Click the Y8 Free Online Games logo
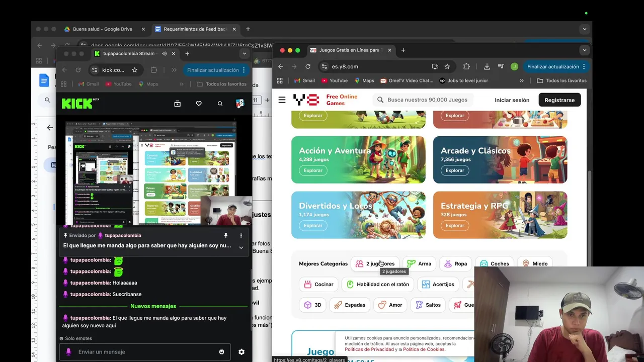The image size is (644, 362). click(326, 100)
